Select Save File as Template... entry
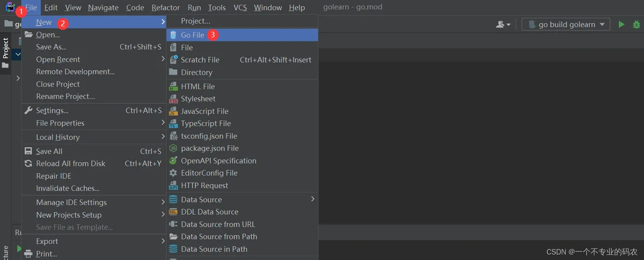This screenshot has height=260, width=644. point(93,227)
